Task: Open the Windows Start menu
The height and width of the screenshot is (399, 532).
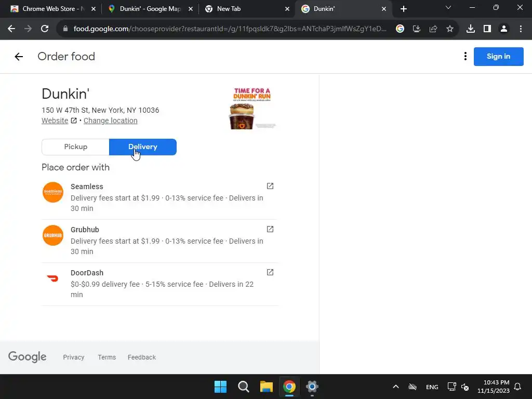Action: tap(220, 387)
